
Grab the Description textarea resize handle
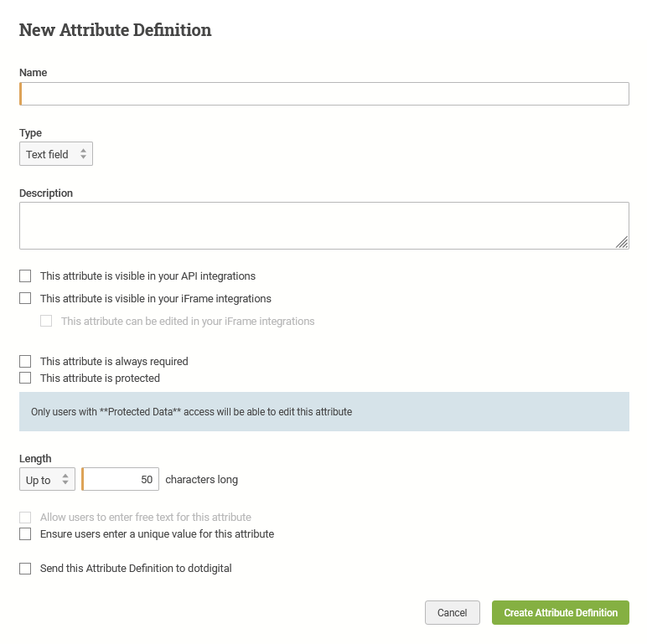tap(622, 242)
